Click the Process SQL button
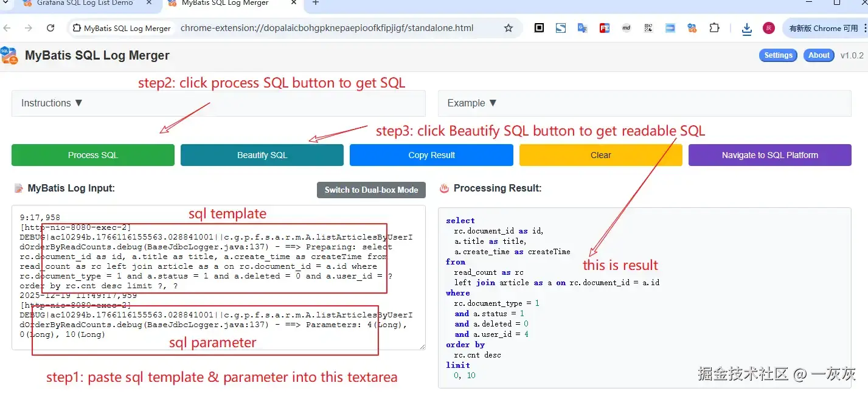This screenshot has height=394, width=868. pyautogui.click(x=93, y=155)
